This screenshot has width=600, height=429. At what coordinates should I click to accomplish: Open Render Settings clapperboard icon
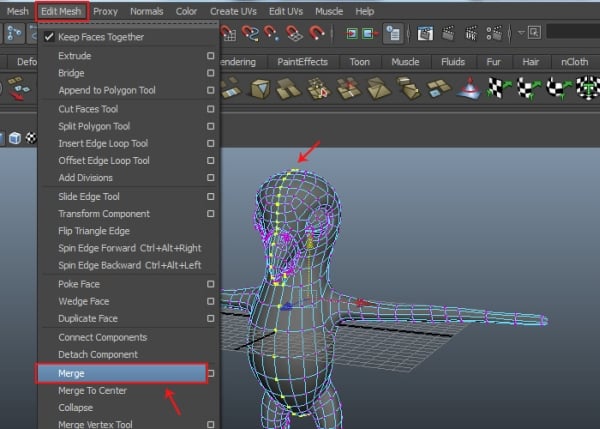click(x=494, y=34)
